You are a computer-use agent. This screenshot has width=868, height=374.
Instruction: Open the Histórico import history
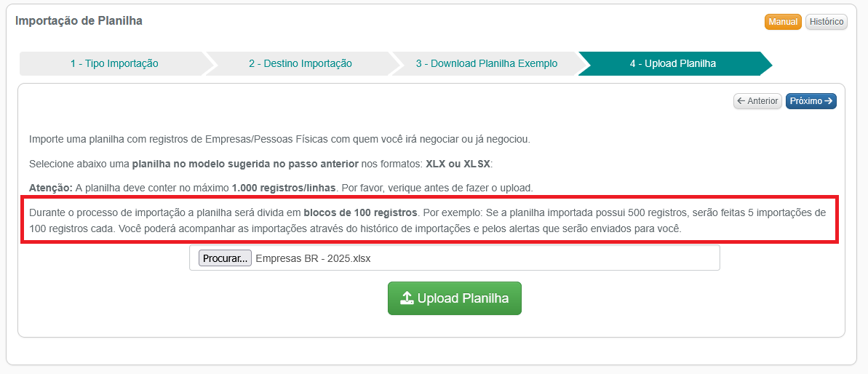tap(826, 22)
